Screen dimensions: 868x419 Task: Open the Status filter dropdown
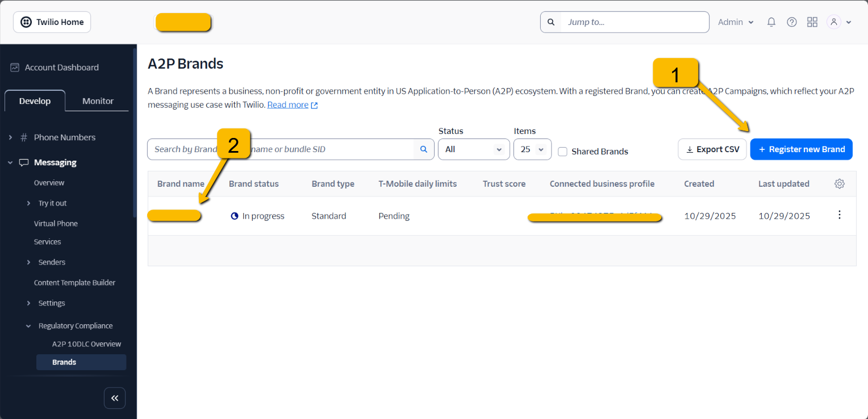(473, 149)
